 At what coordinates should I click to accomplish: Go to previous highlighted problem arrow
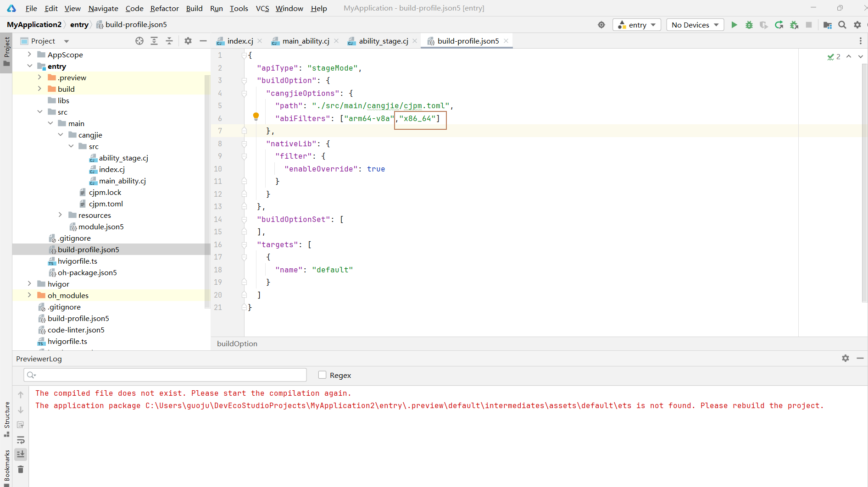[849, 56]
